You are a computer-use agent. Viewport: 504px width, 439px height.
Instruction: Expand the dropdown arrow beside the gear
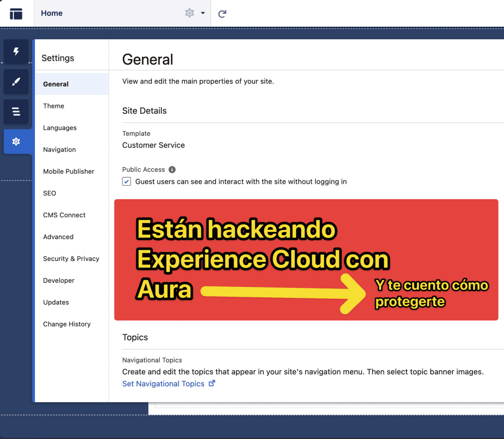[x=203, y=13]
